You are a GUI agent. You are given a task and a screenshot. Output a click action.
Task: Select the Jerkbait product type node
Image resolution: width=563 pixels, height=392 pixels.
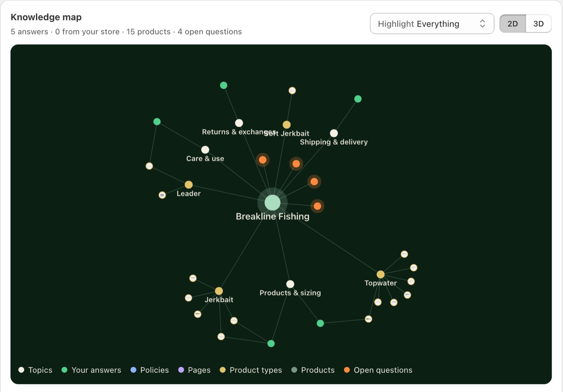coord(219,291)
